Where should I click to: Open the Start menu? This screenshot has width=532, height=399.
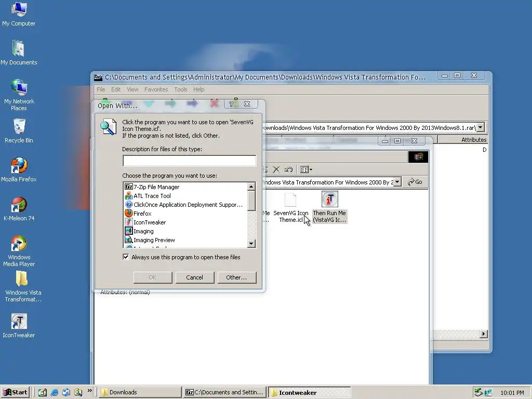[15, 392]
